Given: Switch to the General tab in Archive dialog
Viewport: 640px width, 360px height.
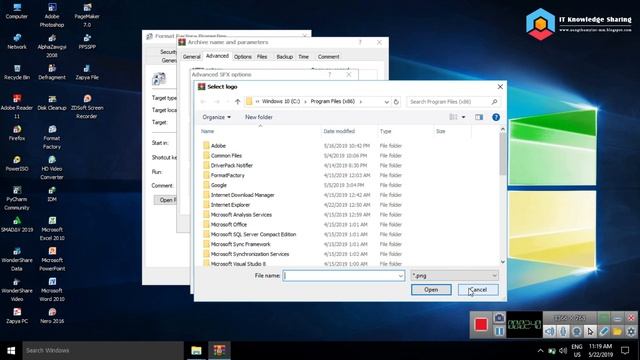Looking at the screenshot, I should (x=191, y=57).
